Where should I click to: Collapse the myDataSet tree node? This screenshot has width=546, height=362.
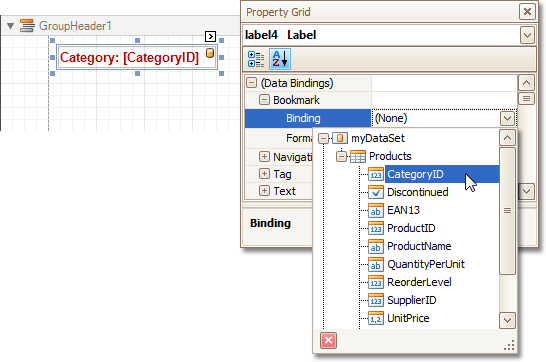(323, 139)
